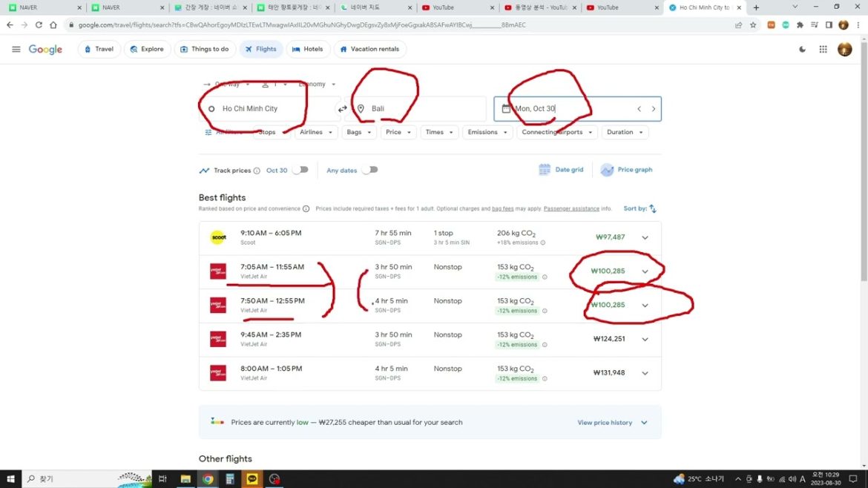Open the Price graph view
This screenshot has width=868, height=488.
(x=626, y=170)
